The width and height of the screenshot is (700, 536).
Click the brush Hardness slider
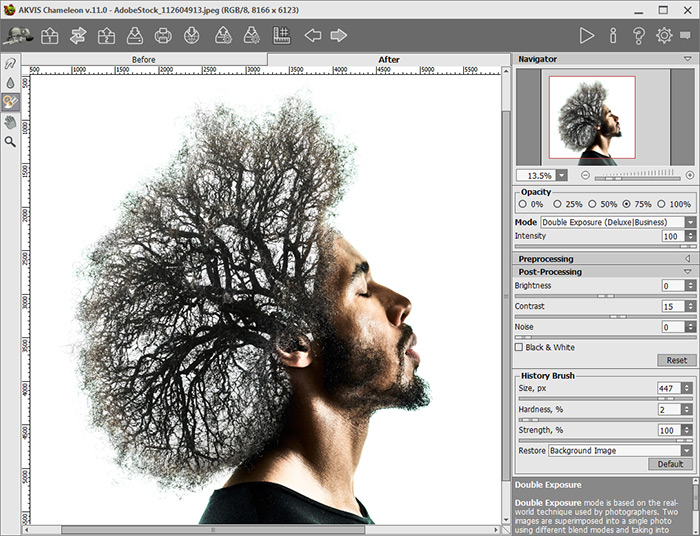(x=605, y=420)
